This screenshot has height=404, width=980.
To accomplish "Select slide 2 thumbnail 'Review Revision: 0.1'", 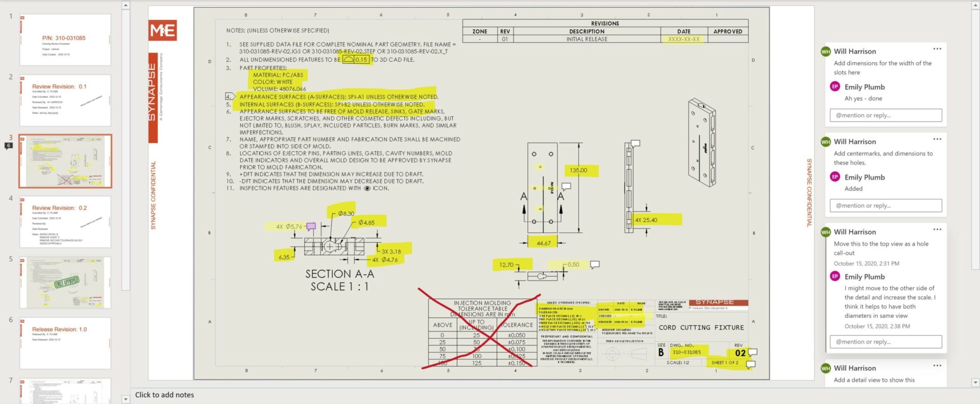I will tap(65, 100).
